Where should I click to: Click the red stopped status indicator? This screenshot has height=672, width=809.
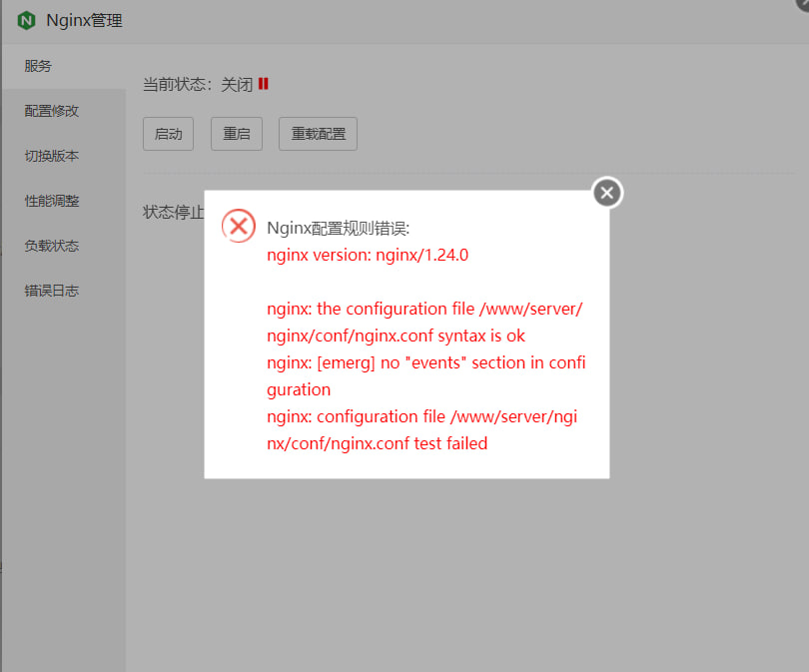point(263,84)
